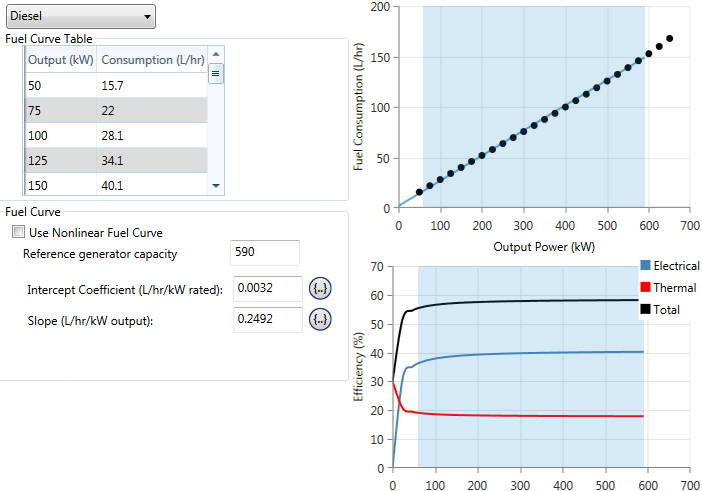702x491 pixels.
Task: Open sensitivity button beside Intercept Coefficient
Action: 320,289
